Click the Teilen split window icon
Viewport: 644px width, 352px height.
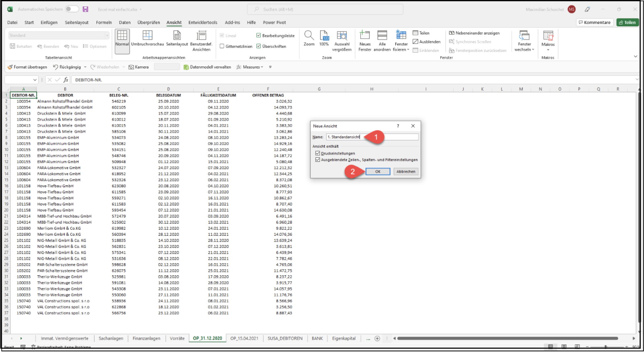coord(421,33)
